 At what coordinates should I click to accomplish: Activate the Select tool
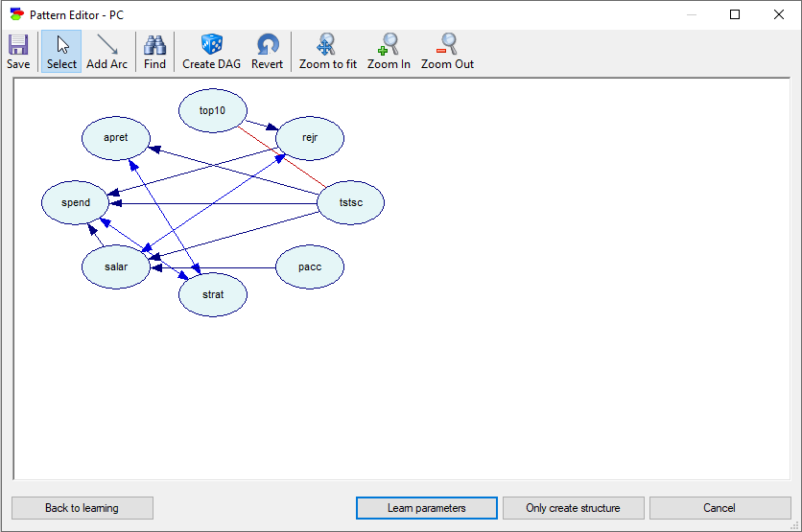click(x=61, y=51)
